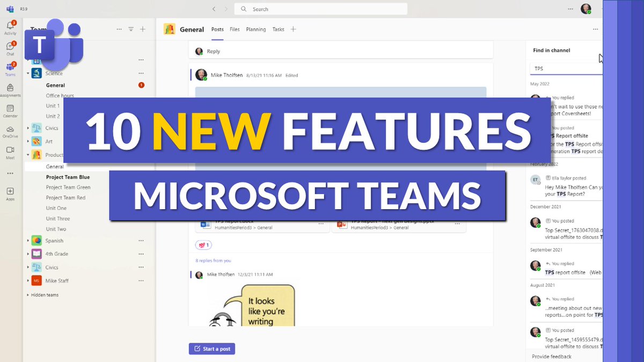Go back with the back arrow
Screen dimensions: 644x362
214,9
